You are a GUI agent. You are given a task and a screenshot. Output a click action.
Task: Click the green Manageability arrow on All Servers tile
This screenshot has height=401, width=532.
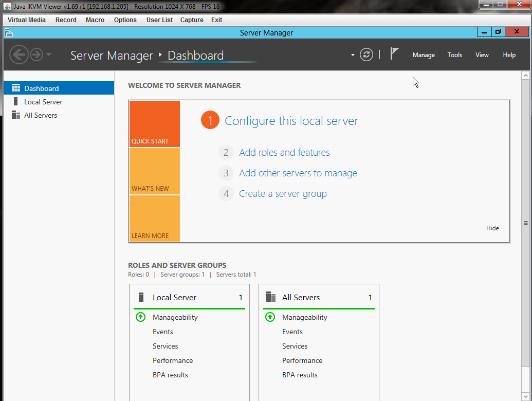pos(270,317)
